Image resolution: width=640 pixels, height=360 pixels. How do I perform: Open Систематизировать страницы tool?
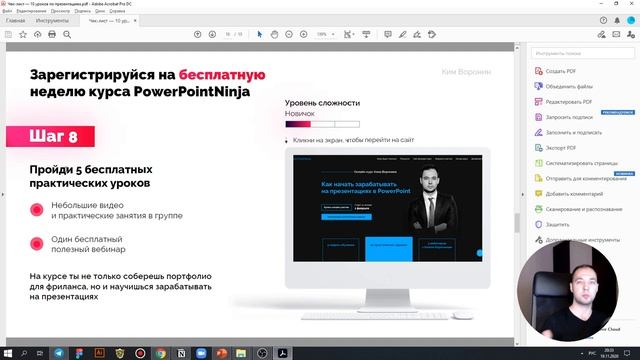tap(576, 163)
